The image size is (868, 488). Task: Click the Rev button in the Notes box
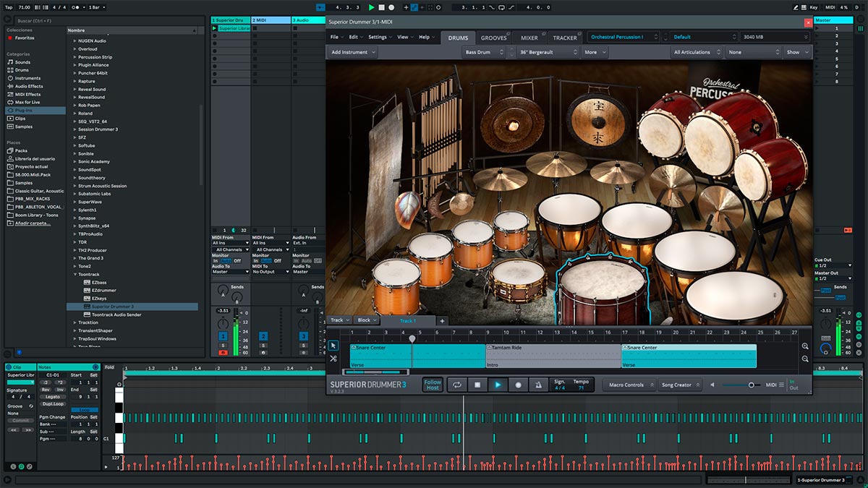(x=46, y=390)
